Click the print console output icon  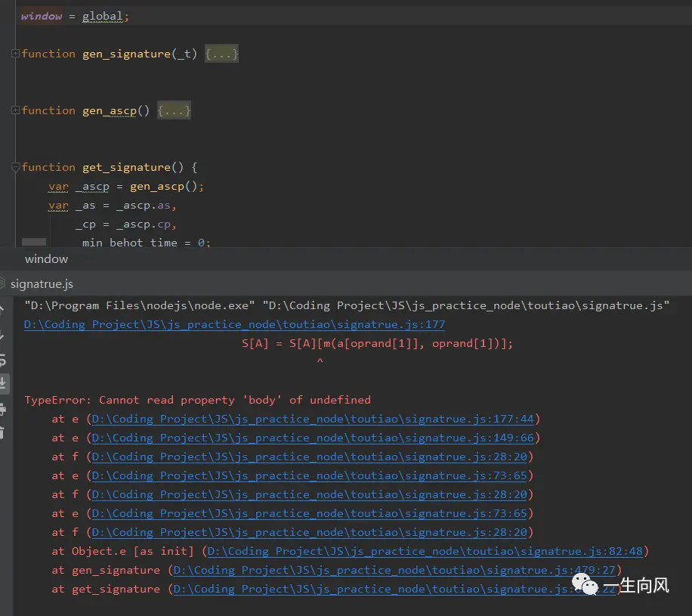pos(3,409)
